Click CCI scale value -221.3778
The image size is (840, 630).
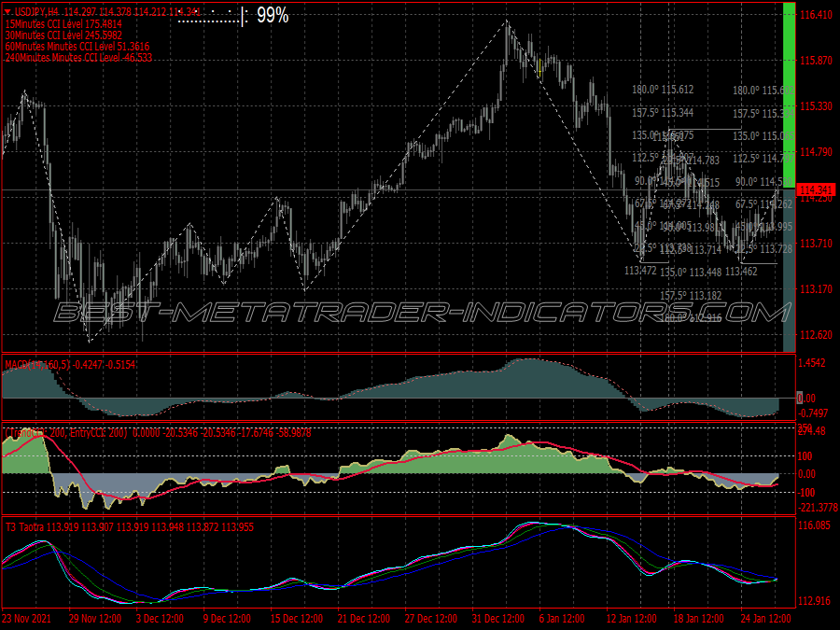818,508
